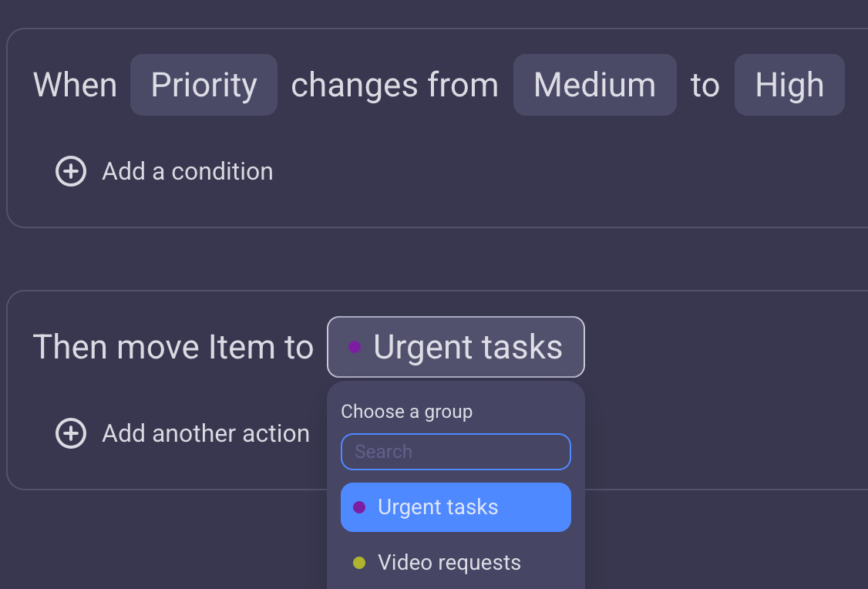This screenshot has height=589, width=868.
Task: Add another action below the move step
Action: (x=205, y=433)
